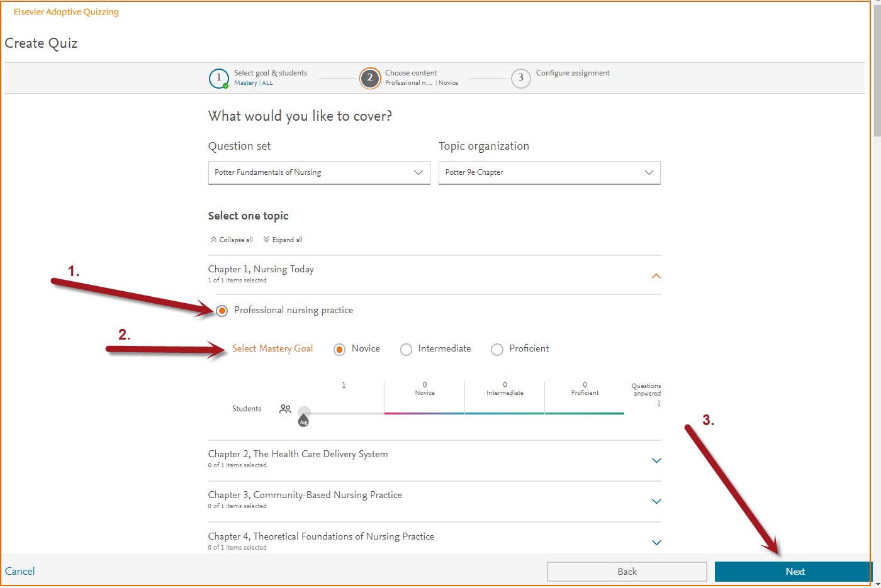Image resolution: width=881 pixels, height=588 pixels.
Task: Click the step 1 Select goal & students circle
Action: [218, 78]
